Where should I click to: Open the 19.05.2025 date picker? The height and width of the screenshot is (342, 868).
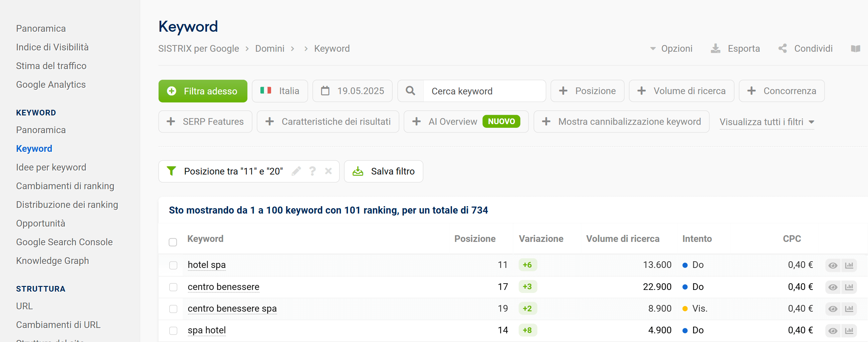pyautogui.click(x=353, y=91)
